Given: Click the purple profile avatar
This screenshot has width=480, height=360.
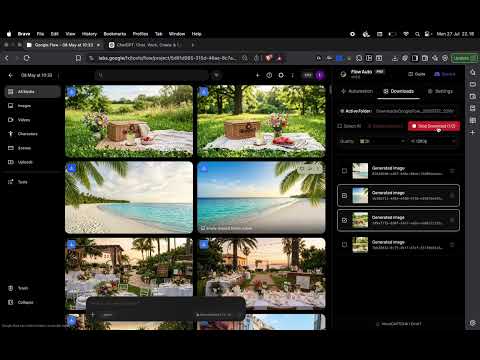Looking at the screenshot, I should pos(320,75).
